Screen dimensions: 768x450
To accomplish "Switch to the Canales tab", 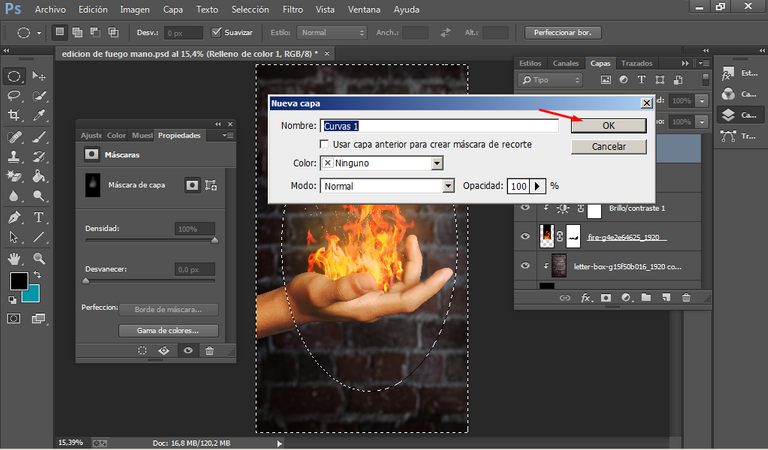I will pyautogui.click(x=566, y=63).
